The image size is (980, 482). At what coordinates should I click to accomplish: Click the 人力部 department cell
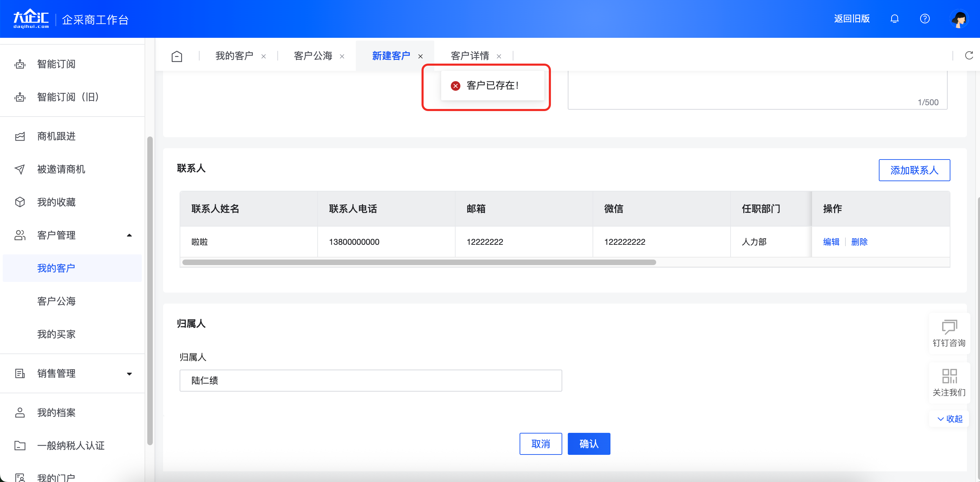771,242
